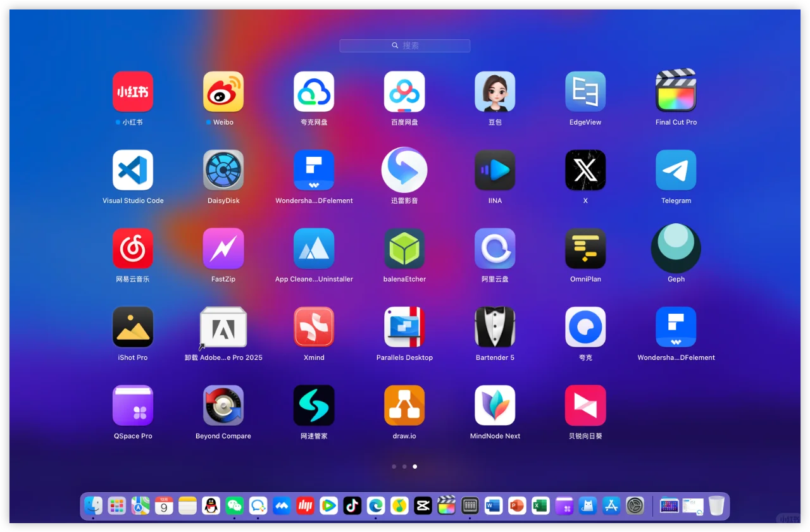The image size is (810, 532).
Task: Launch Final Cut Pro from Launchpad grid
Action: 676,90
